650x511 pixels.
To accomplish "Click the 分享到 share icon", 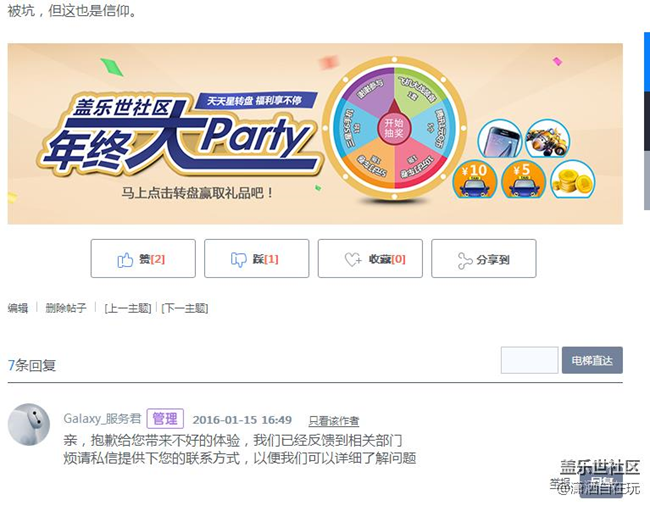I will click(465, 261).
